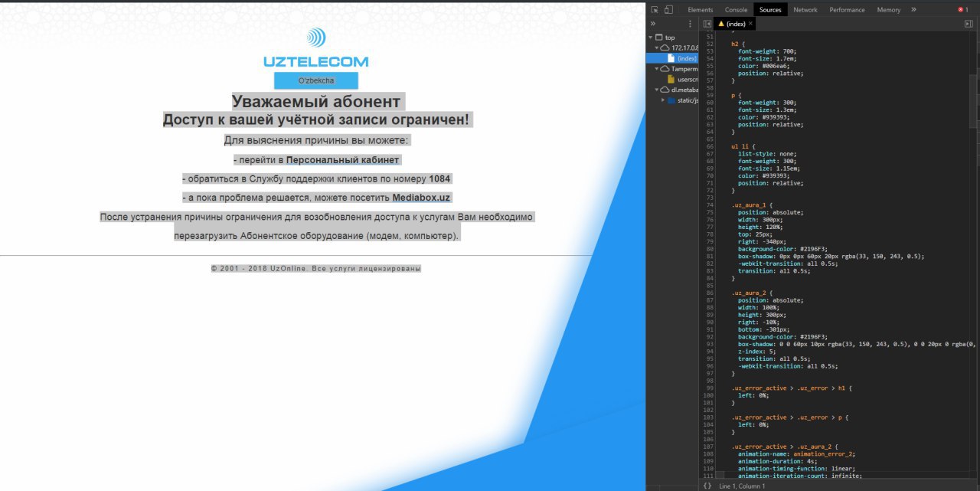Select the (index) editor file tab
The image size is (980, 491).
click(735, 24)
